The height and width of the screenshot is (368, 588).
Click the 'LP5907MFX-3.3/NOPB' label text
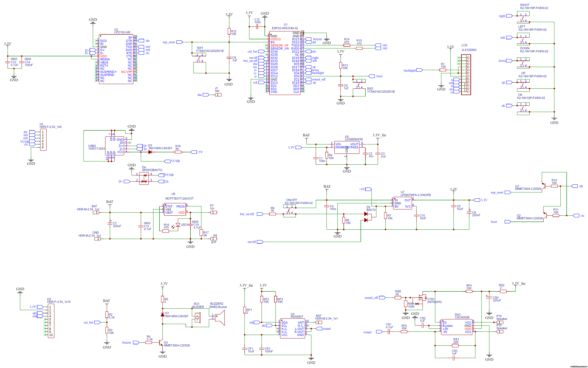pyautogui.click(x=416, y=195)
